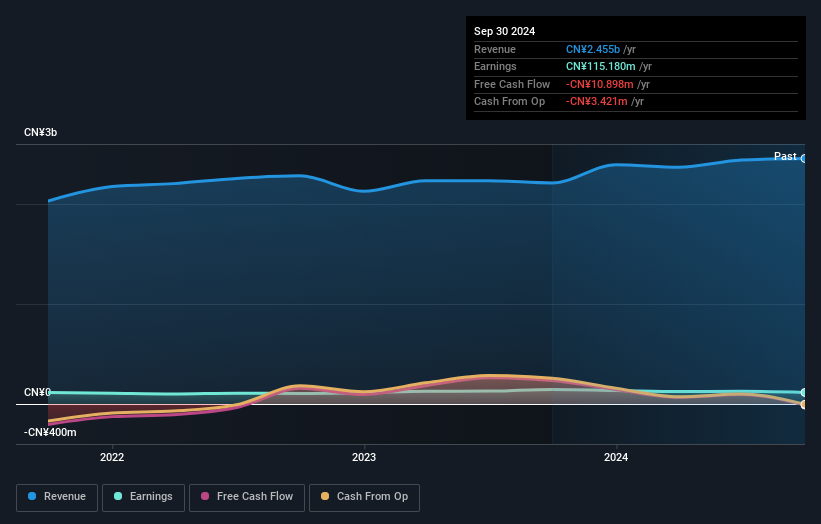
Task: Click the CN¥2.455b revenue value
Action: point(593,49)
